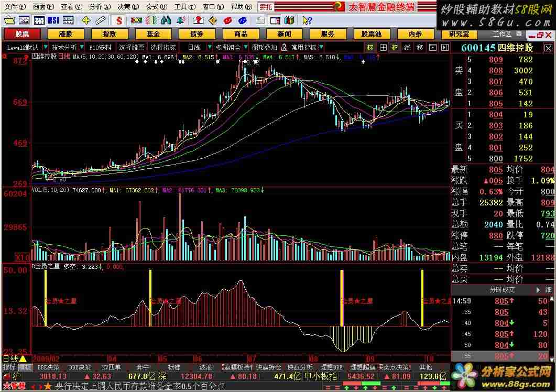Click the red S toolbar icon
Viewport: 556px width, 392px height.
pos(119,20)
